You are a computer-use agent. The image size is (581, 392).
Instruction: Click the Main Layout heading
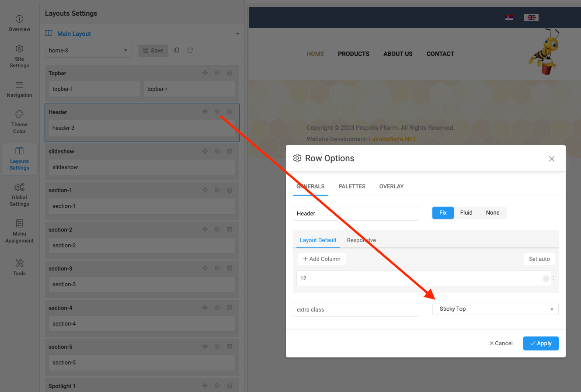(x=74, y=34)
